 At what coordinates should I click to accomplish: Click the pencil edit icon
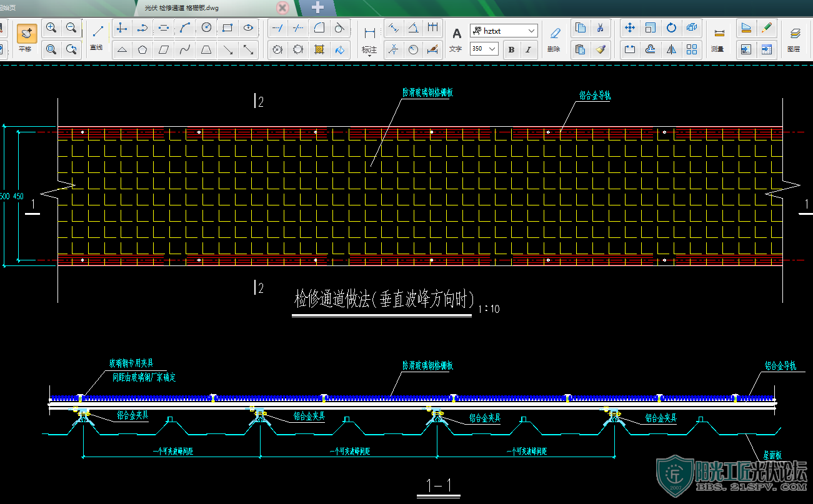[766, 28]
